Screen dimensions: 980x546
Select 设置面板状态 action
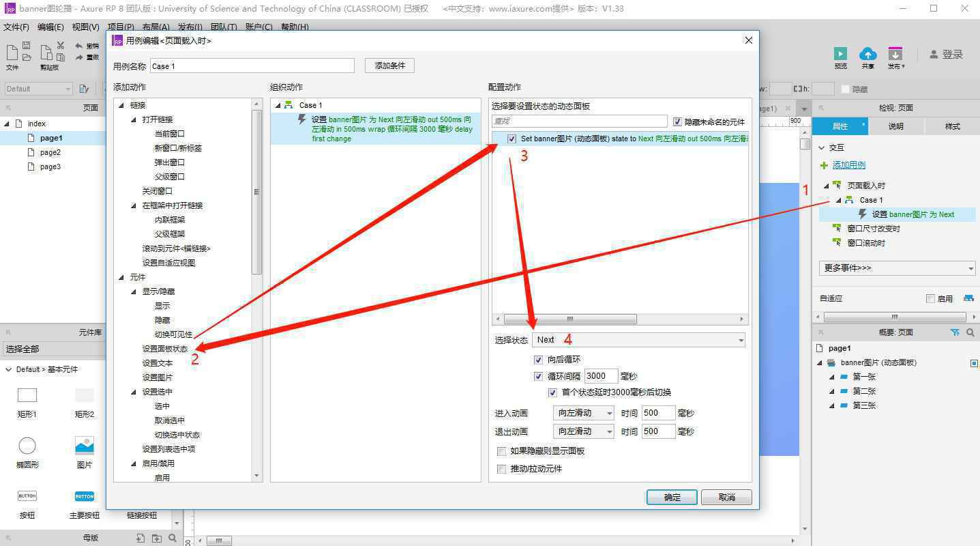165,349
